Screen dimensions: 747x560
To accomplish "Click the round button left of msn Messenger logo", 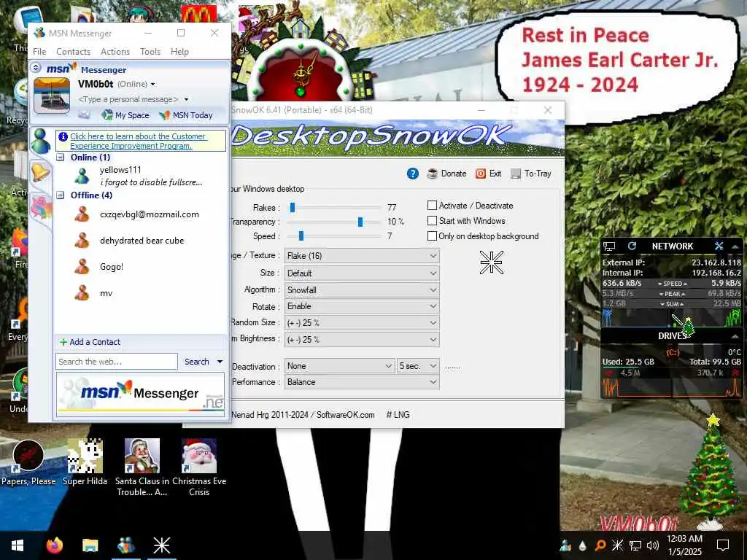I will pyautogui.click(x=36, y=68).
